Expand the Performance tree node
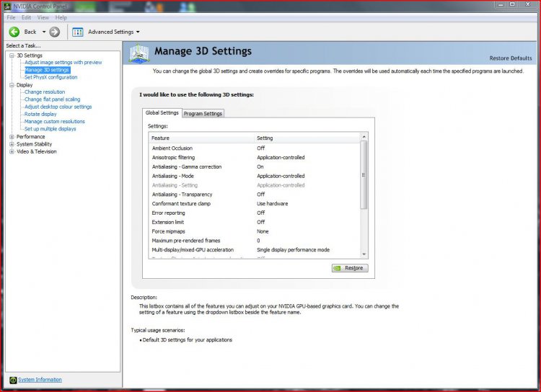The height and width of the screenshot is (392, 541). coord(12,137)
